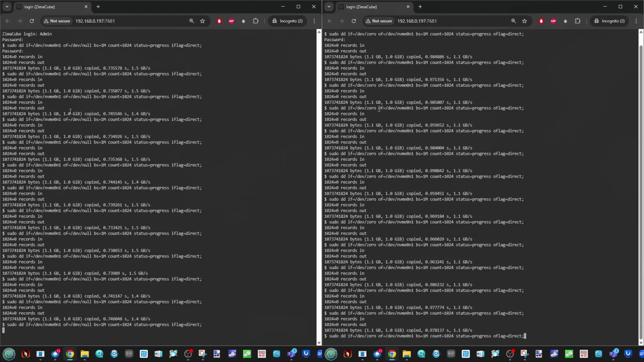Focus the address bar in the right window
This screenshot has height=362, width=644.
(448, 21)
